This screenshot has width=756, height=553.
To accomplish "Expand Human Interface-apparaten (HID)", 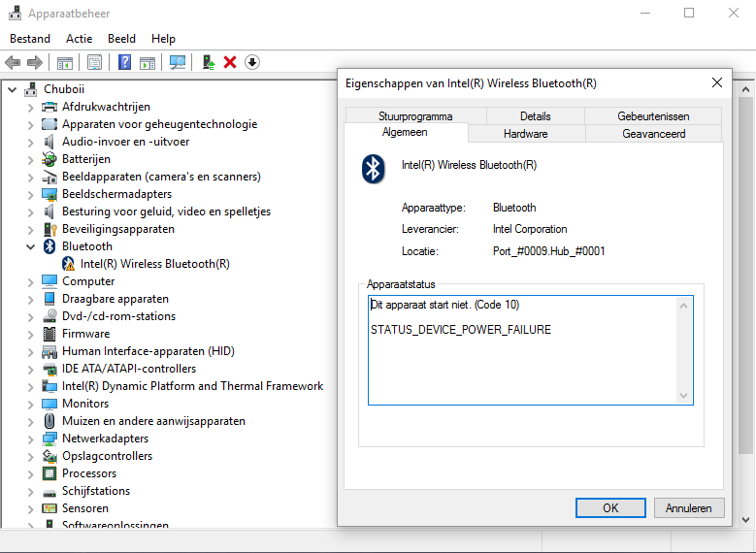I will 30,352.
